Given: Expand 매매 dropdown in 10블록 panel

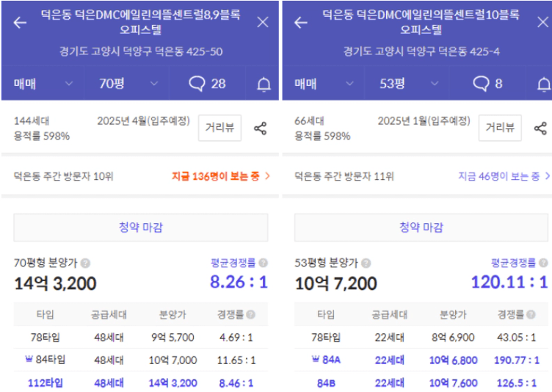Looking at the screenshot, I should [x=323, y=84].
